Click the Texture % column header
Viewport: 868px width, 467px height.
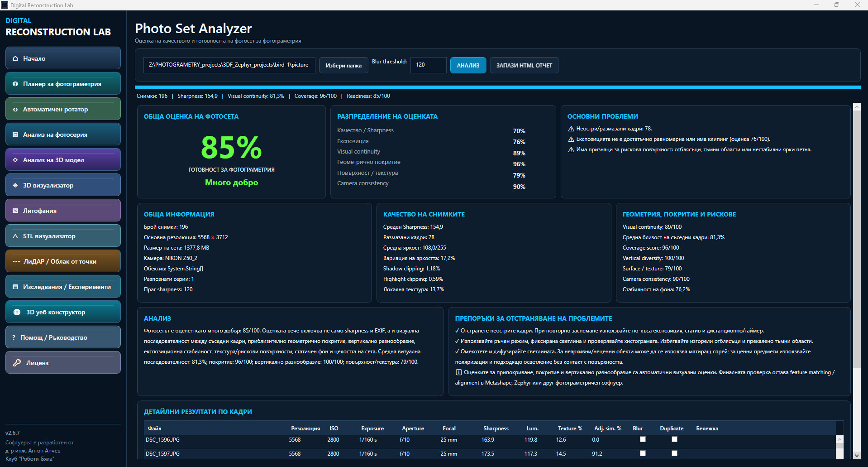pyautogui.click(x=570, y=428)
